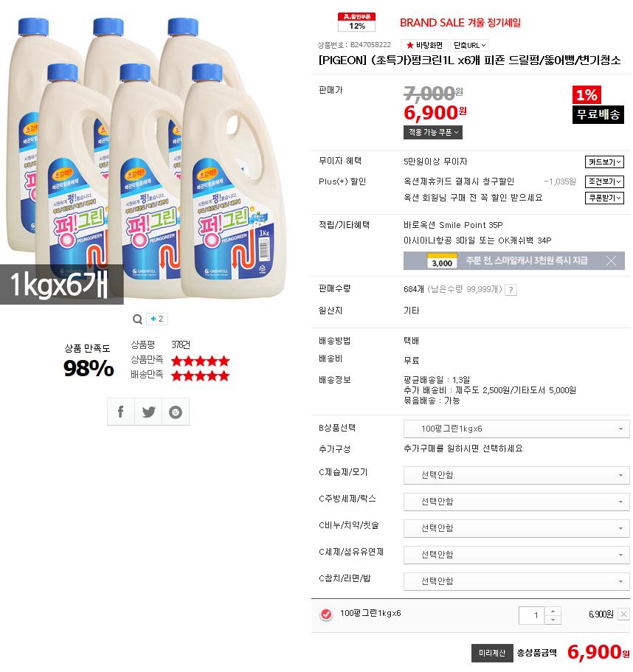The image size is (633, 672).
Task: Open 카드보기 for interest-free cards
Action: pyautogui.click(x=604, y=162)
